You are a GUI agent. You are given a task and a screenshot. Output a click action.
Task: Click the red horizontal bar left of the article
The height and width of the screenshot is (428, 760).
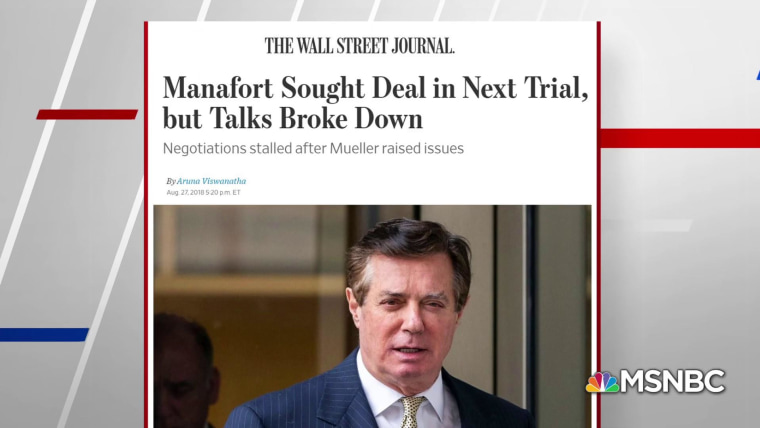[87, 114]
